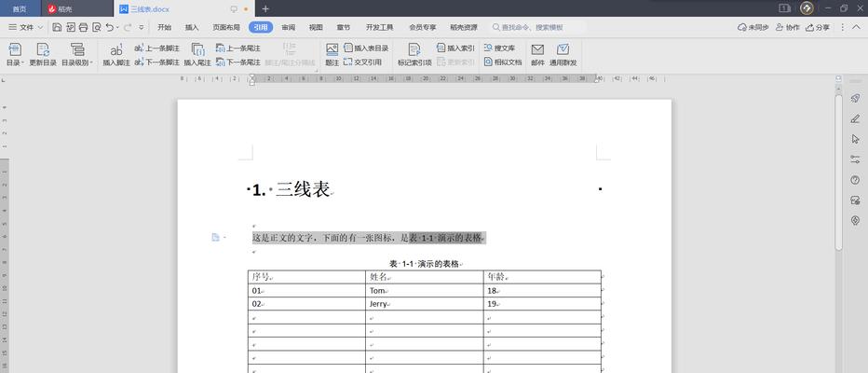The width and height of the screenshot is (868, 373).
Task: Click the 插入索引 insert index button
Action: pyautogui.click(x=455, y=48)
